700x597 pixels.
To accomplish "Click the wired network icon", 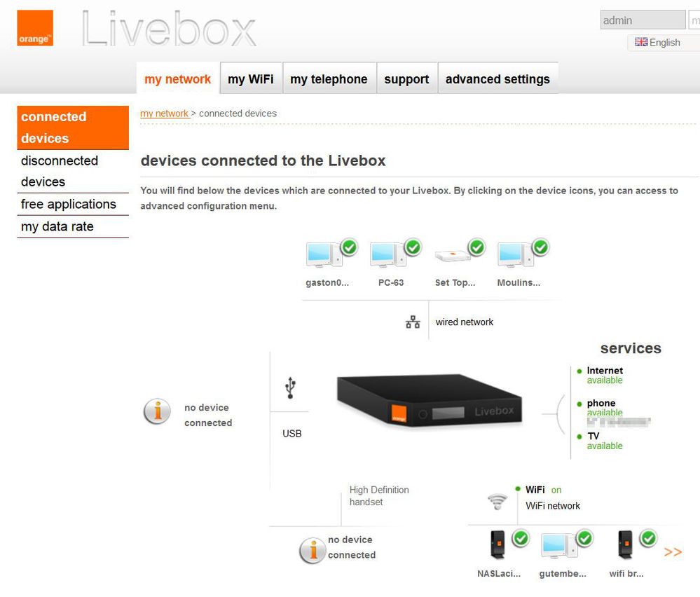I will [413, 322].
